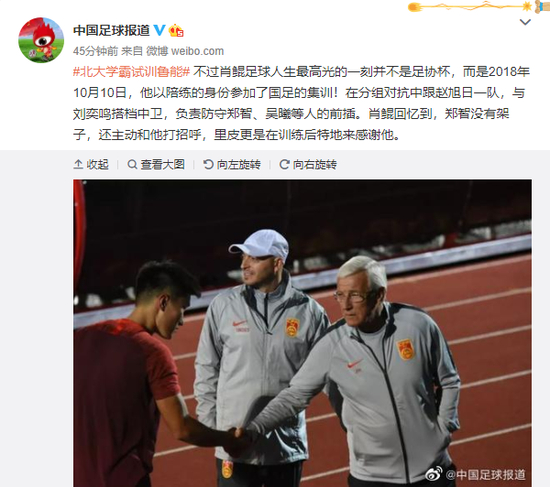Collapse the image with 收起
Image resolution: width=550 pixels, height=487 pixels.
[91, 164]
